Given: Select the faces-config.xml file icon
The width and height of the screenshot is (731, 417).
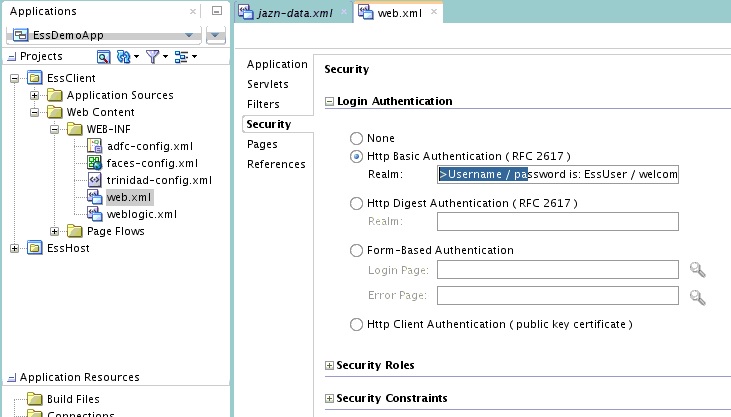Looking at the screenshot, I should tap(95, 163).
